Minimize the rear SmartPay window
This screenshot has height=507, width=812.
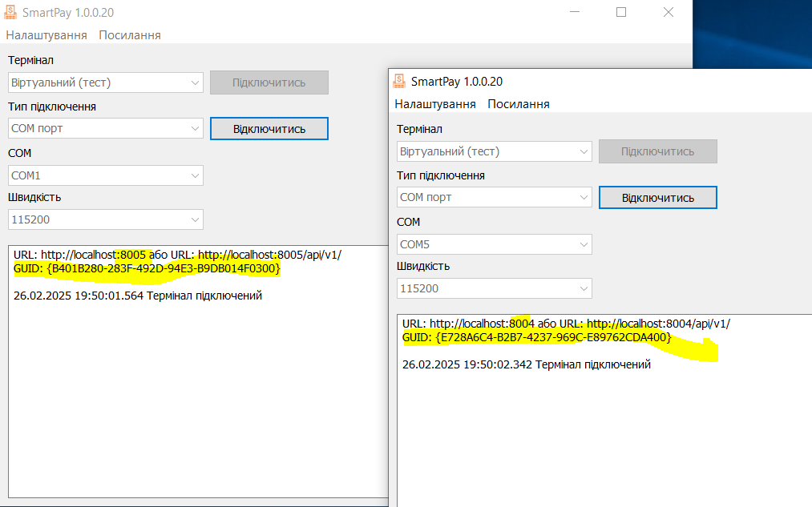575,12
